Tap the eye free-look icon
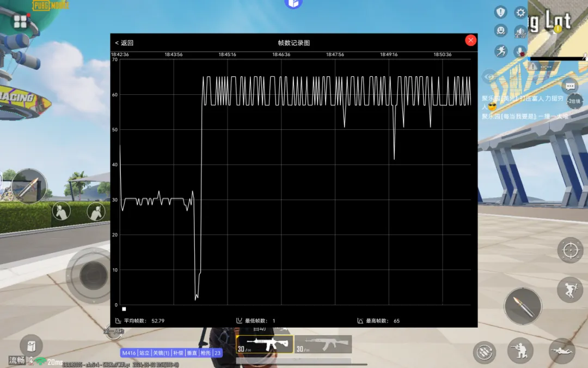This screenshot has width=588, height=368. pos(488,77)
